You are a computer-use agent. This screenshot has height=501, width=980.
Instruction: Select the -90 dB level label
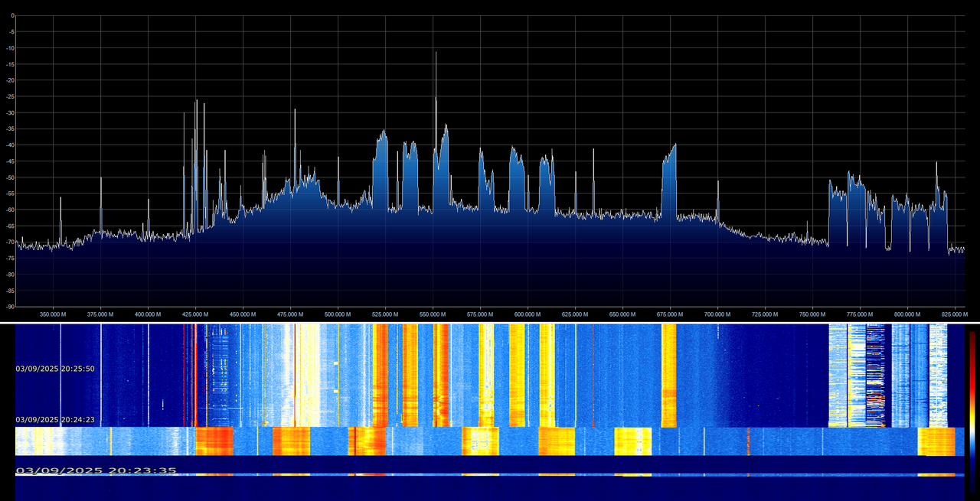(10, 307)
